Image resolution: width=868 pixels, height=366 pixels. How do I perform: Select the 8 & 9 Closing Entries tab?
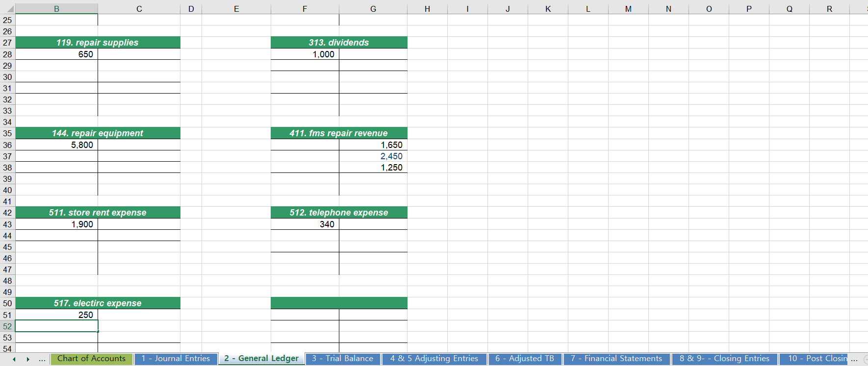coord(724,359)
